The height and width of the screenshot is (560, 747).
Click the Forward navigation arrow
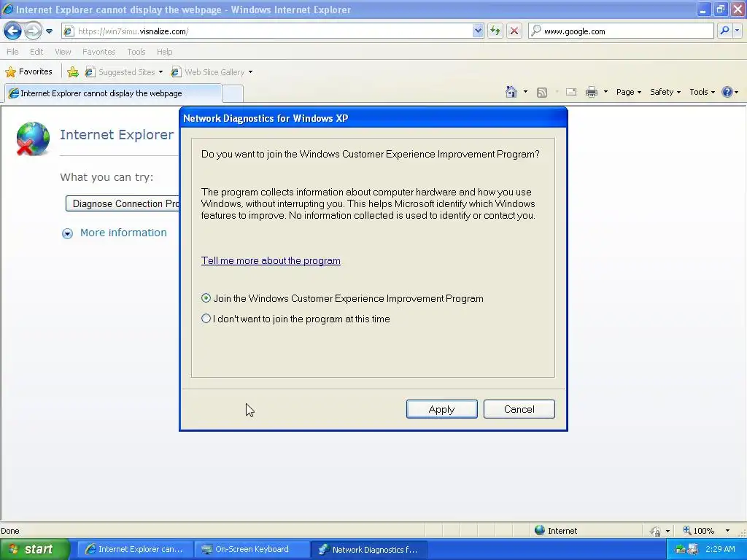tap(32, 31)
